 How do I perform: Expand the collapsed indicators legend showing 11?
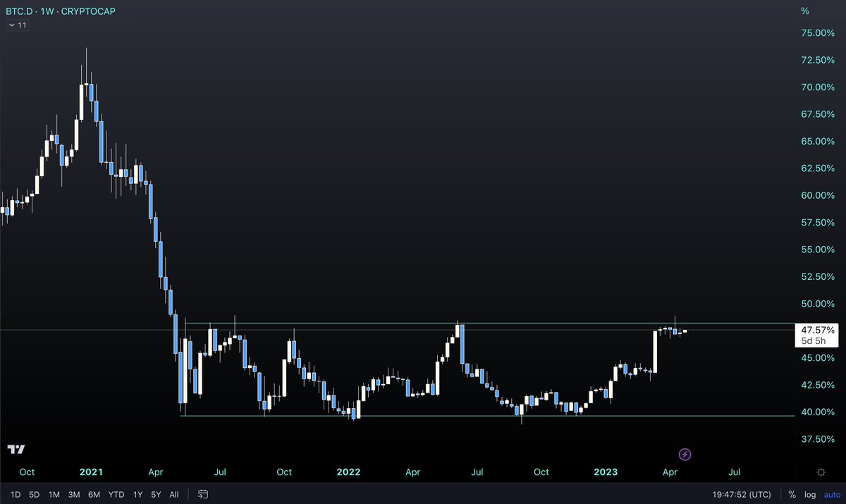[18, 25]
